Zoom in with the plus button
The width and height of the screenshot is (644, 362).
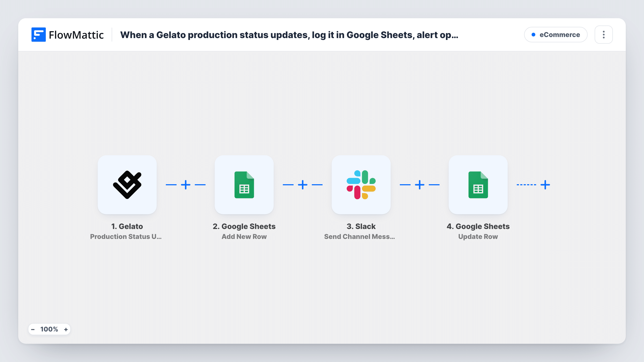click(x=66, y=329)
